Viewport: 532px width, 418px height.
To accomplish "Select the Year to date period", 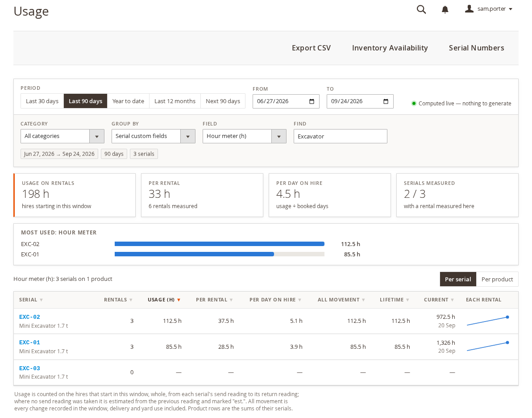I will click(128, 101).
